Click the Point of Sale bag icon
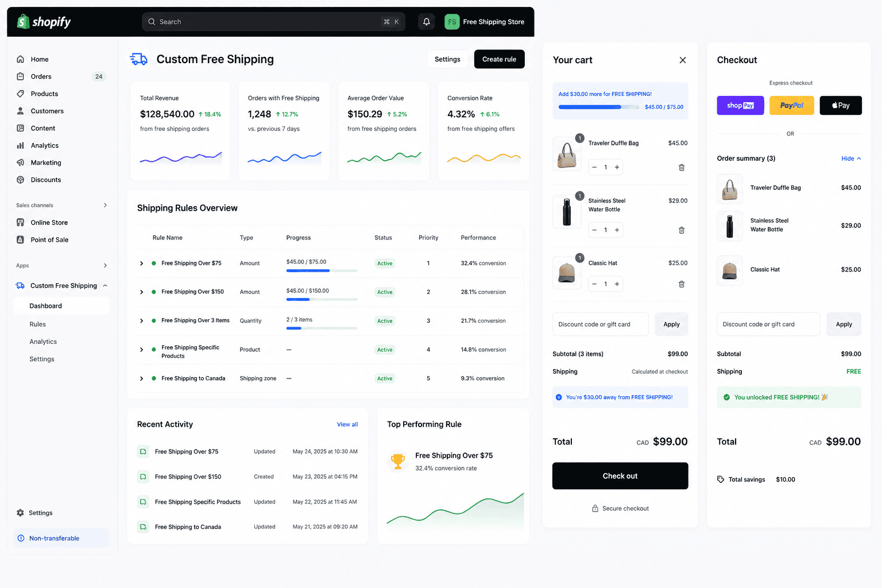This screenshot has height=588, width=882. 21,239
